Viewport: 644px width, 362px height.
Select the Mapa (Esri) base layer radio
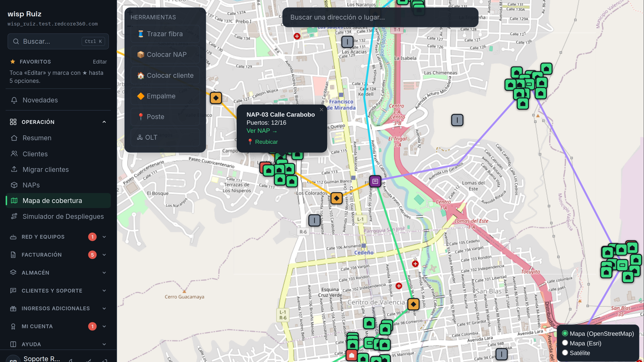[x=565, y=343]
